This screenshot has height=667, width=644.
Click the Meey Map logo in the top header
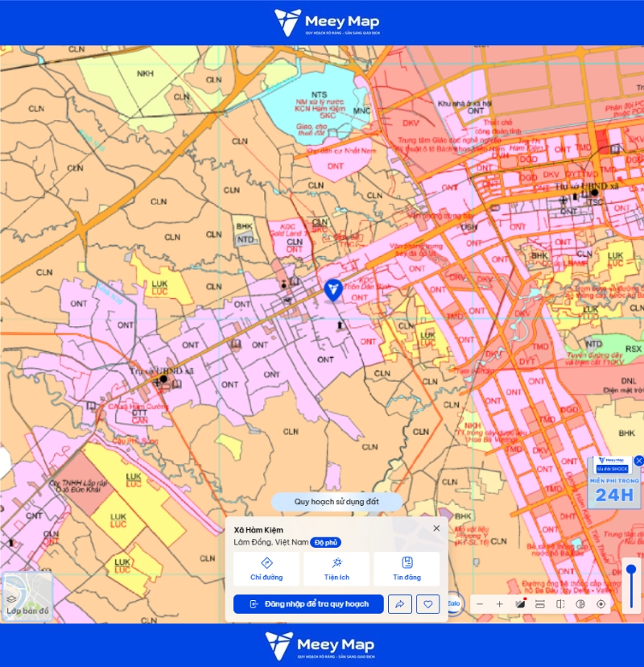point(327,23)
